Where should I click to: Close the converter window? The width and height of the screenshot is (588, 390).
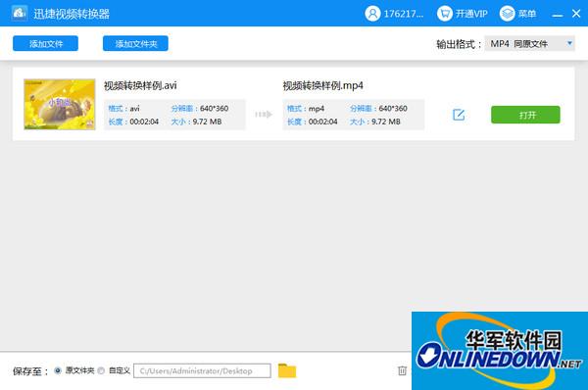(x=576, y=14)
